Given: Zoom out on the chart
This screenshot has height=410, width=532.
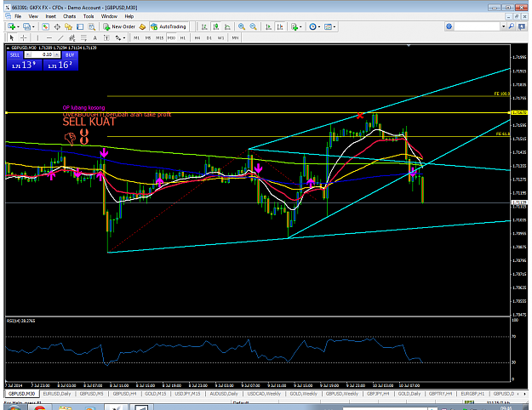Looking at the screenshot, I should point(253,26).
